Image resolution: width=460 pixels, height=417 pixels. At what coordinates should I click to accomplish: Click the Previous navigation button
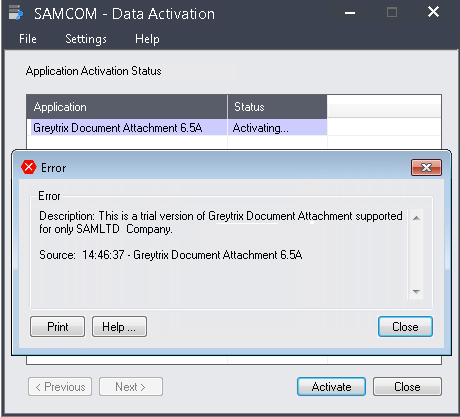point(60,387)
